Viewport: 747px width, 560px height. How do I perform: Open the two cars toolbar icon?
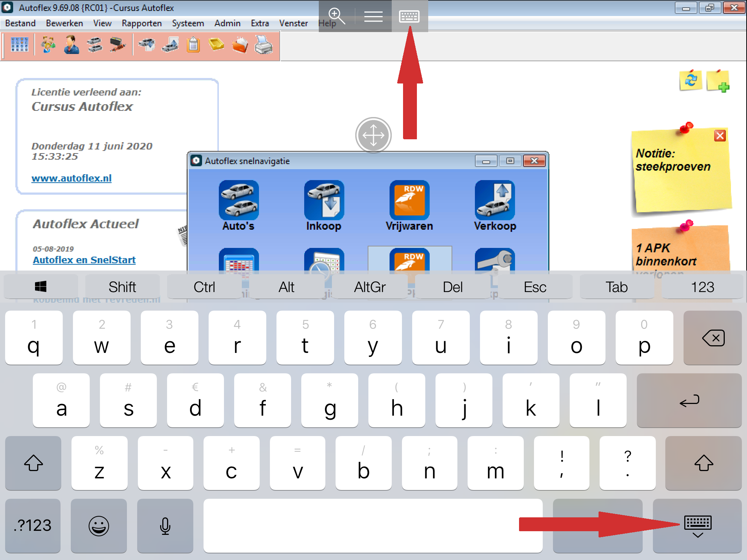95,45
